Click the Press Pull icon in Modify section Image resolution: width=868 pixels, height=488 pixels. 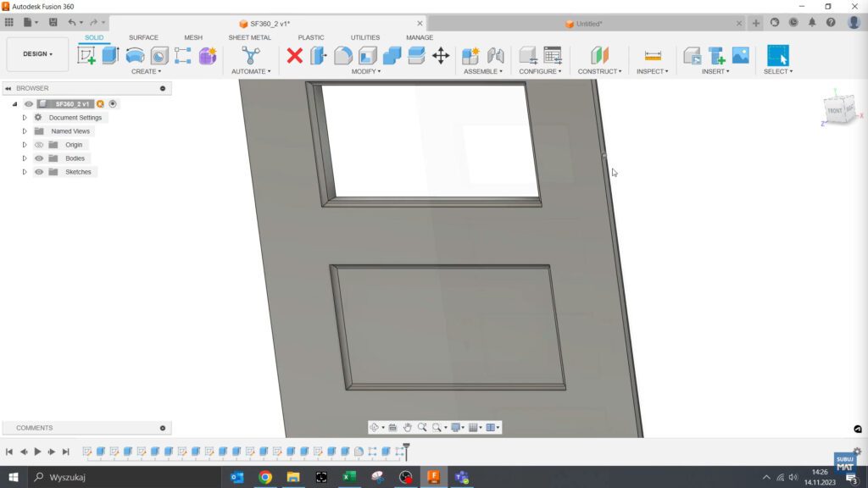tap(320, 56)
